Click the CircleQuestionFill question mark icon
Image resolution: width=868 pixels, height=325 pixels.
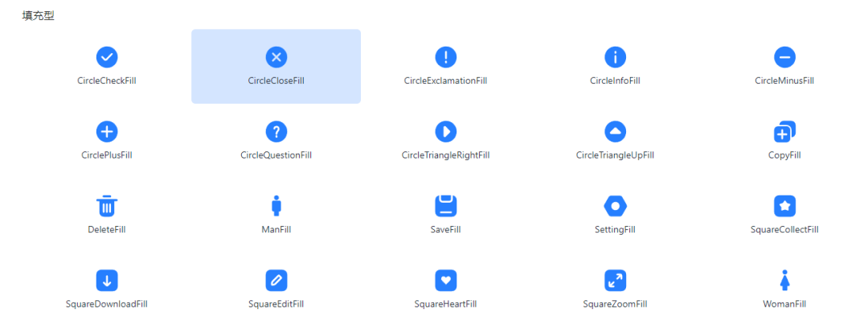[276, 131]
